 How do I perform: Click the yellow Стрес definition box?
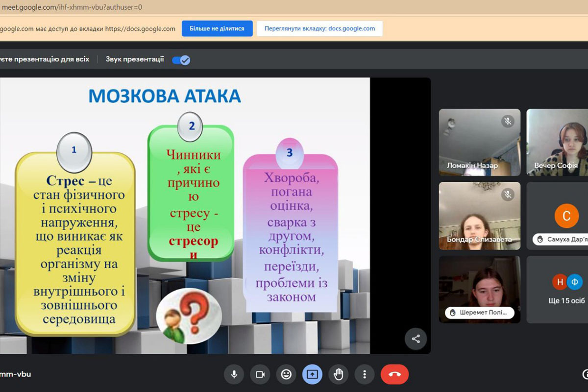click(x=75, y=244)
